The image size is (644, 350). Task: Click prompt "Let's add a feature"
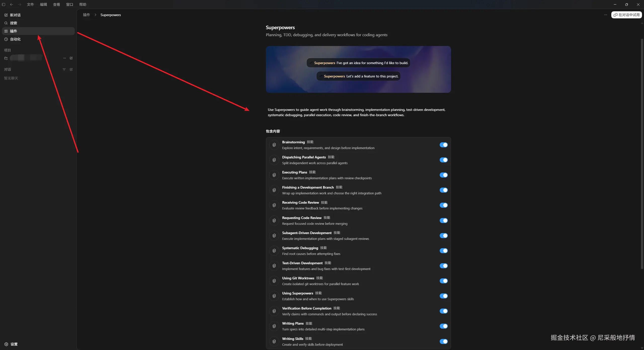pos(358,76)
